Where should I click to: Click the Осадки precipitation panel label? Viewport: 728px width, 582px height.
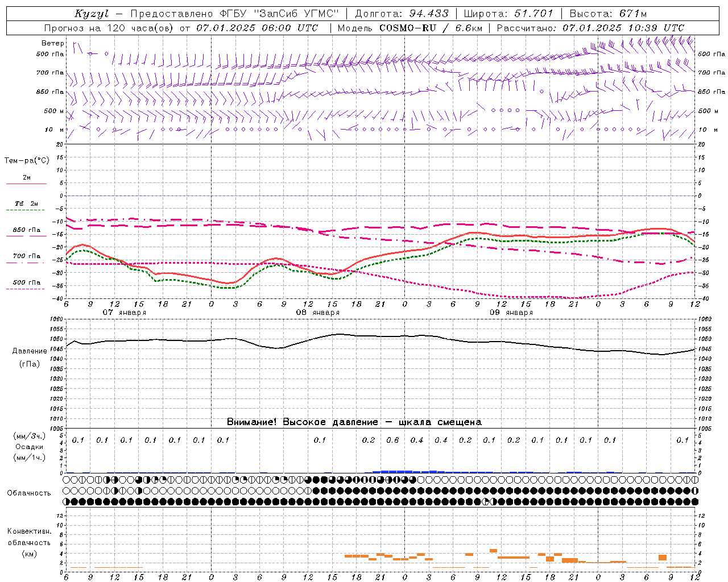click(29, 447)
